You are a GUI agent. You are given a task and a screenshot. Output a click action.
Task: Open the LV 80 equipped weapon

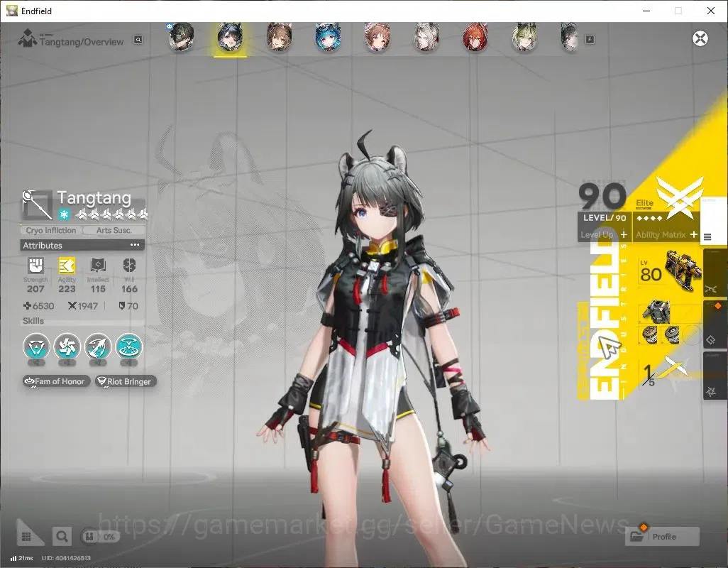(670, 272)
